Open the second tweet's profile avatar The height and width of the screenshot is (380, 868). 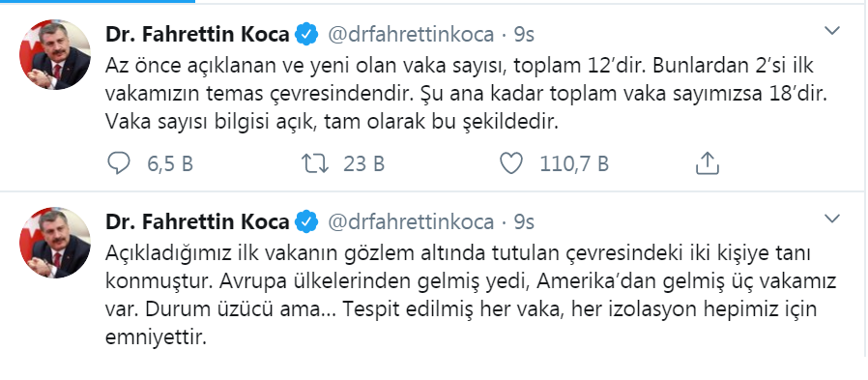[55, 243]
